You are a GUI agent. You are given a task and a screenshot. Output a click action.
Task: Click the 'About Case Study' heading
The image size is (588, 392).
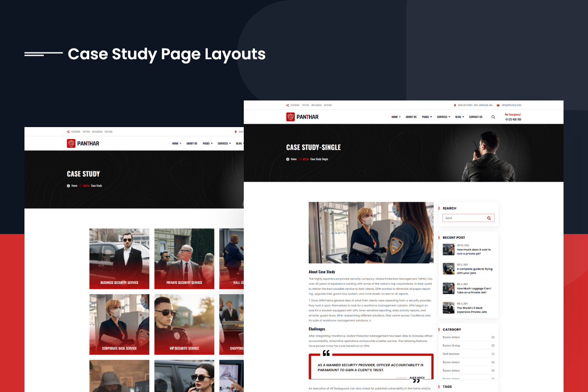(x=322, y=272)
